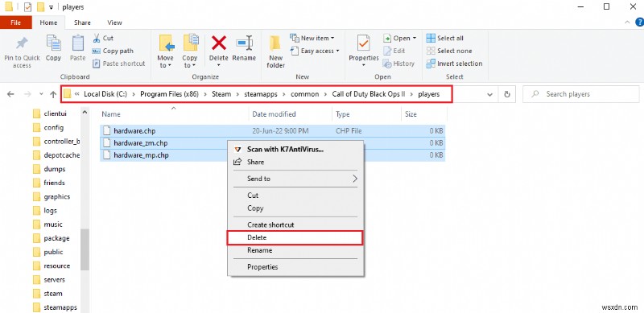This screenshot has width=644, height=313.
Task: Open the ribbon Open dropdown
Action: [x=399, y=38]
